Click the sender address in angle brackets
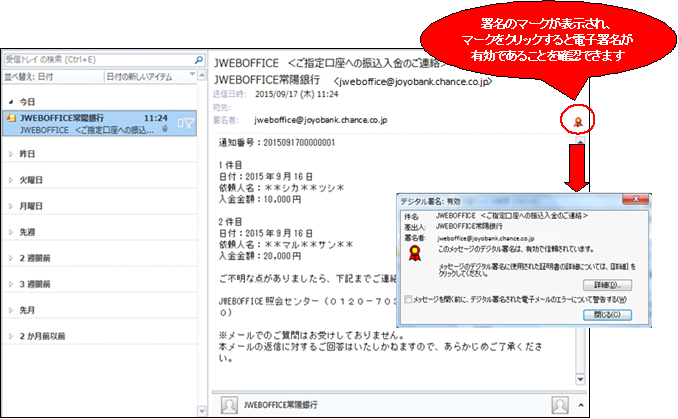678x419 pixels. [x=413, y=81]
